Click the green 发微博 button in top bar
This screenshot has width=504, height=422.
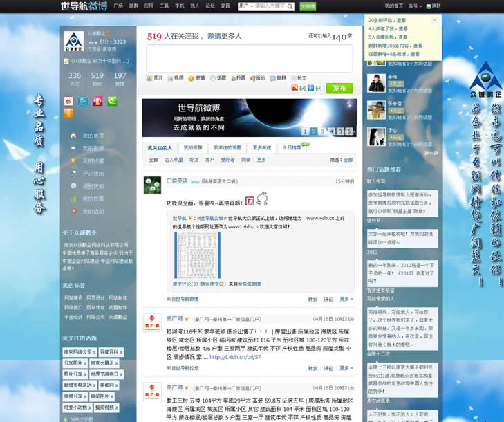(x=308, y=6)
